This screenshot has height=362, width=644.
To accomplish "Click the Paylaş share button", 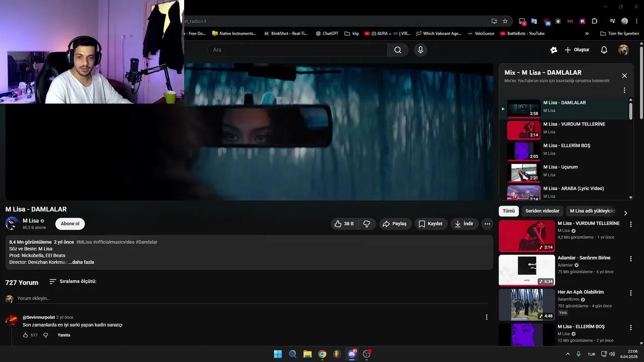I will tap(394, 224).
